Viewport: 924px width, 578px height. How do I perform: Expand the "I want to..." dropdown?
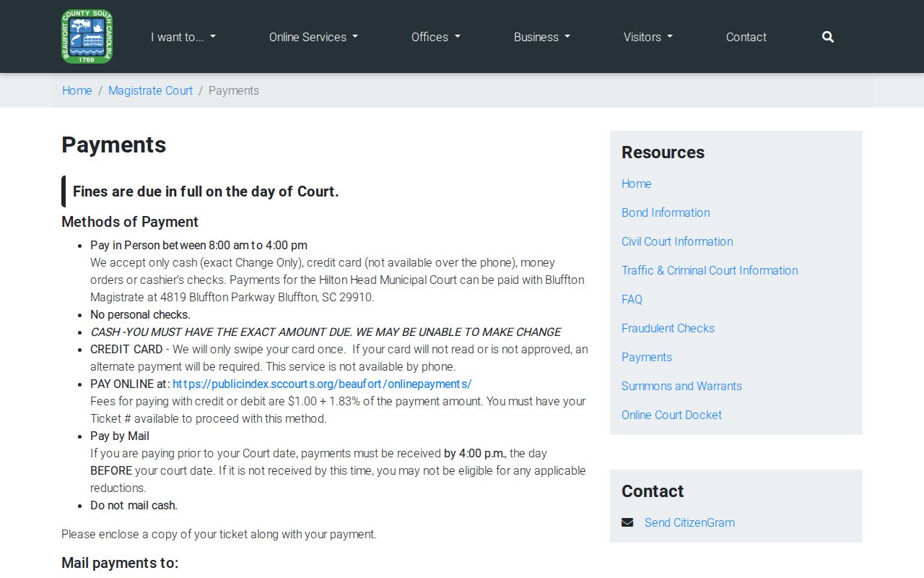click(183, 37)
